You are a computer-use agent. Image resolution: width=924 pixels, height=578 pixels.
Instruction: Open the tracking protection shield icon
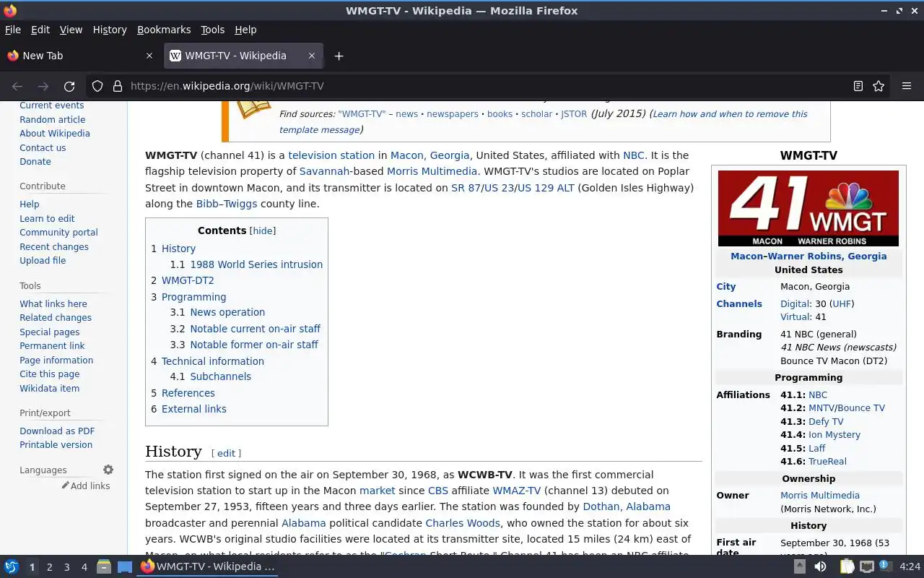[97, 86]
